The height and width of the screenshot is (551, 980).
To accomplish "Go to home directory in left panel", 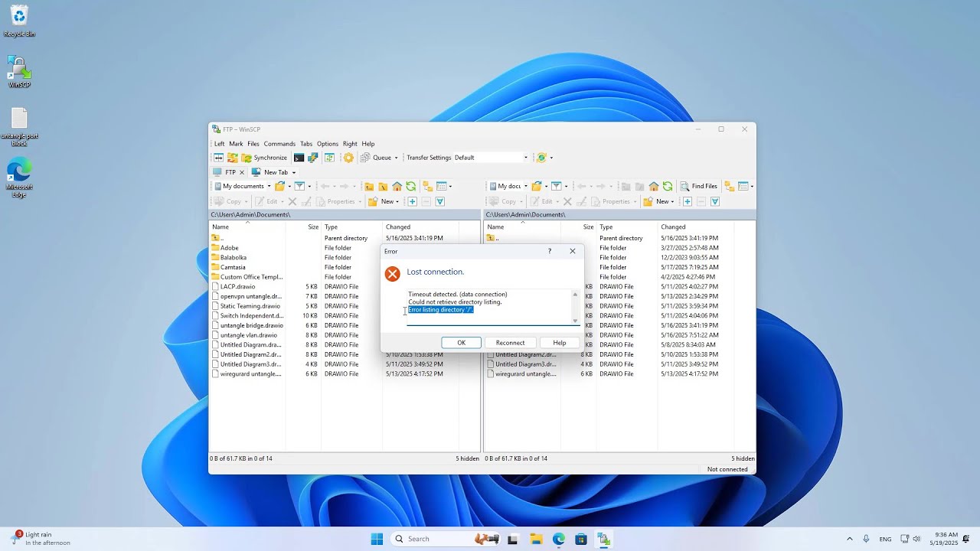I will click(397, 186).
